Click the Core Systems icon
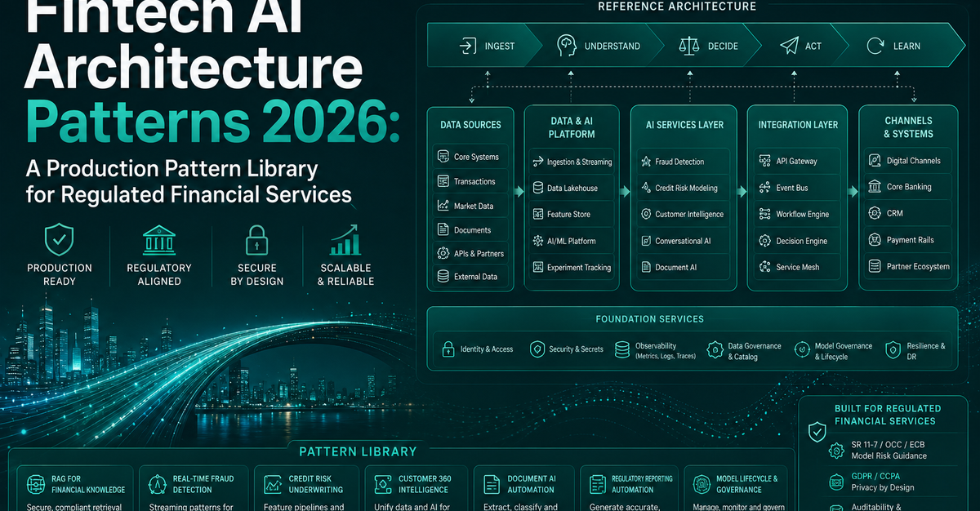 [x=443, y=157]
